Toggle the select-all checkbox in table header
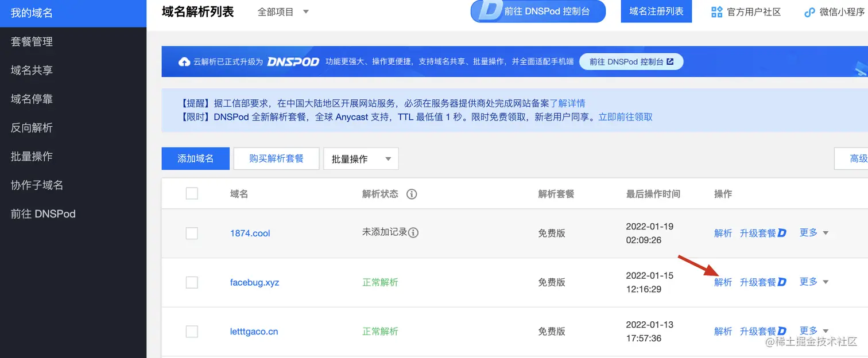This screenshot has height=358, width=868. coord(192,193)
